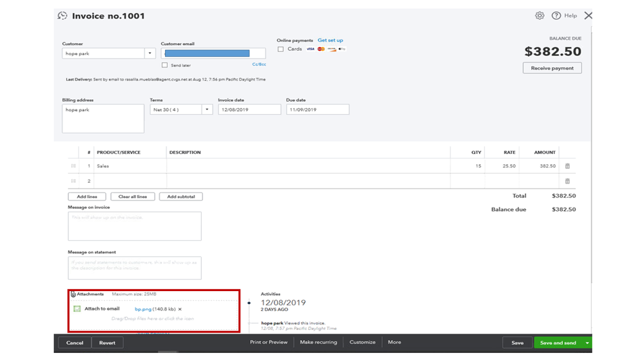644x362 pixels.
Task: Delete line 1 with its trash icon
Action: pos(567,166)
